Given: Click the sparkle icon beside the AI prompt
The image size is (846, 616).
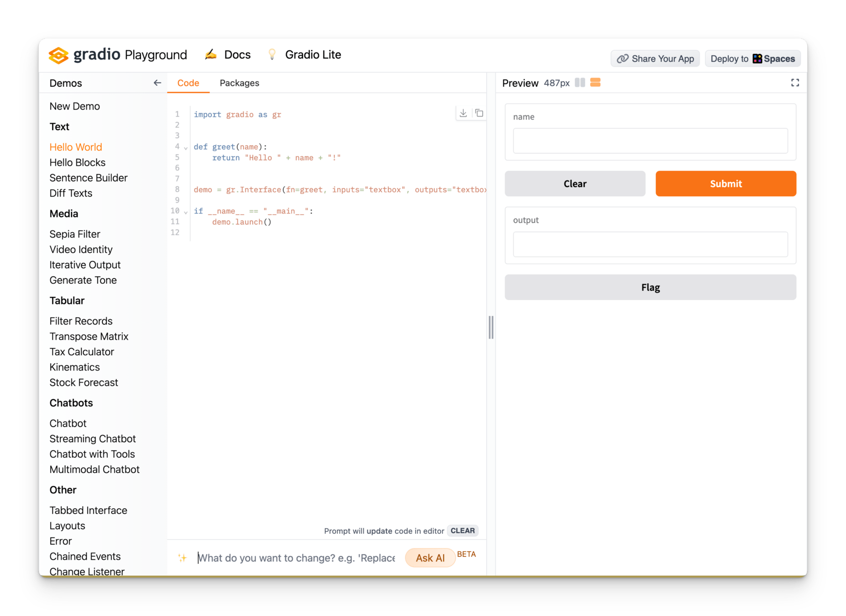Looking at the screenshot, I should point(183,558).
